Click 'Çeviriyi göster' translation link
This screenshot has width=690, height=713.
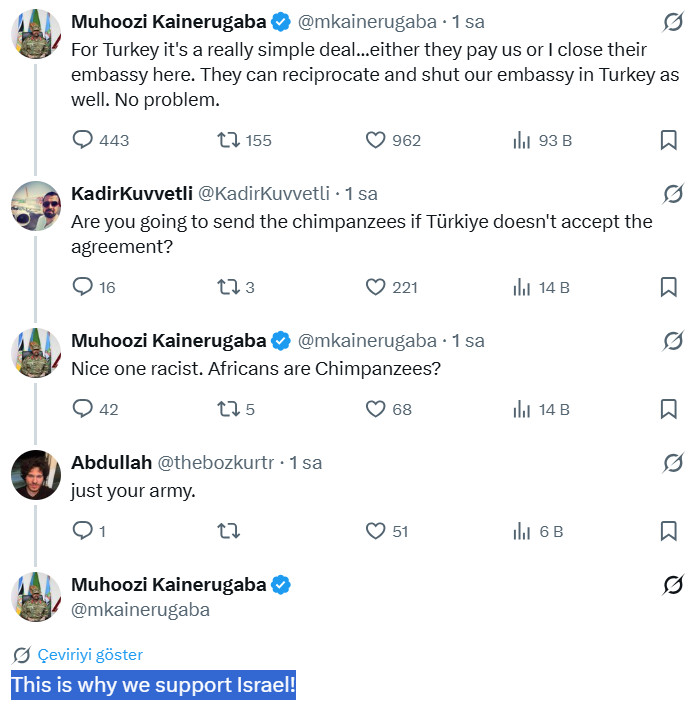tap(90, 655)
